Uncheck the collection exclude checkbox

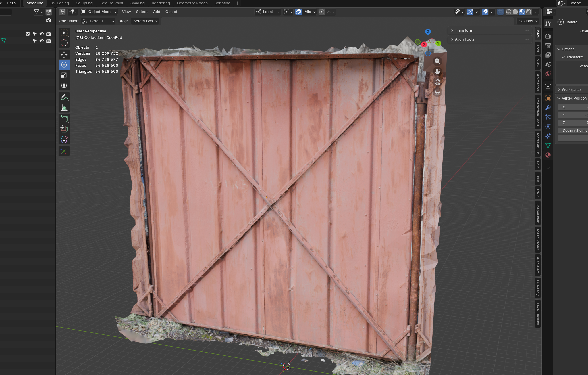(28, 34)
